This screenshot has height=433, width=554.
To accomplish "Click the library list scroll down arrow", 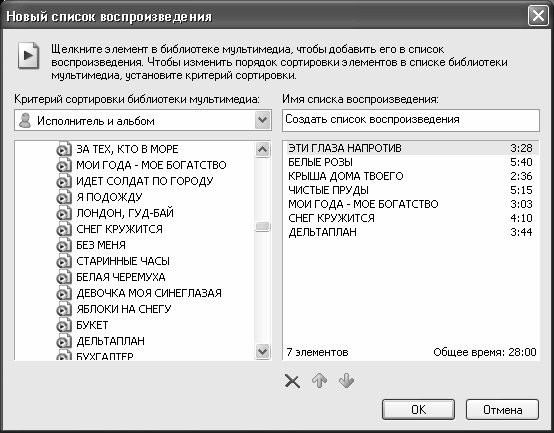I will click(x=263, y=351).
